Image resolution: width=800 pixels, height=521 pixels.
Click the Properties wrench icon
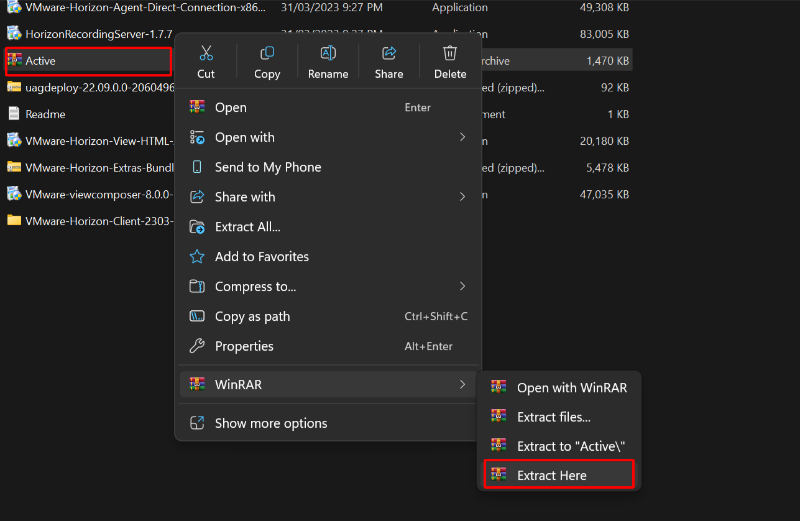point(197,346)
